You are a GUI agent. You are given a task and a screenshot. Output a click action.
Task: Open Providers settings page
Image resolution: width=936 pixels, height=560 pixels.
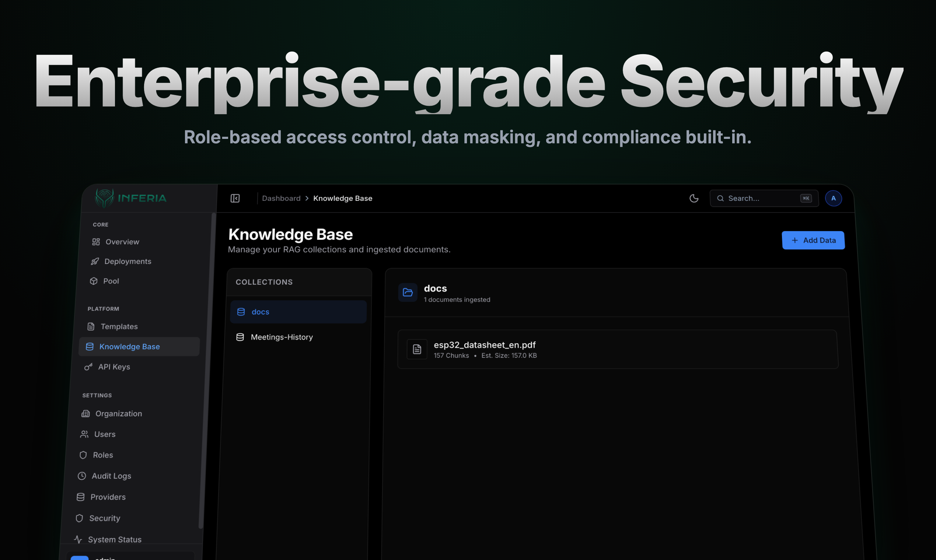pyautogui.click(x=108, y=497)
